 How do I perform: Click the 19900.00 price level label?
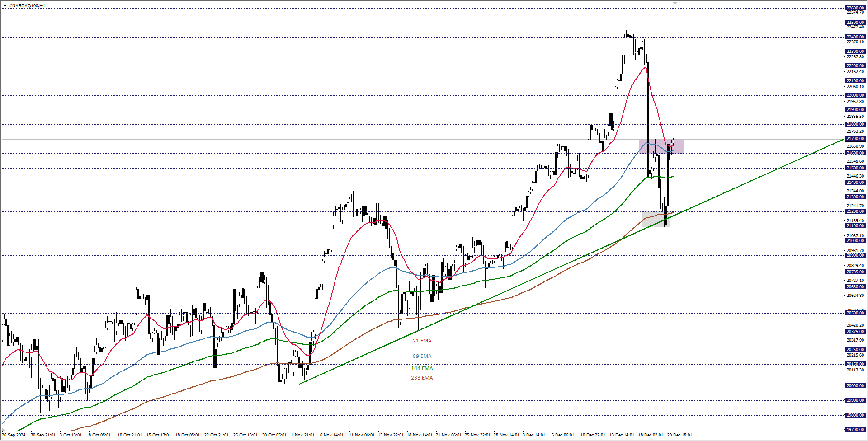855,400
